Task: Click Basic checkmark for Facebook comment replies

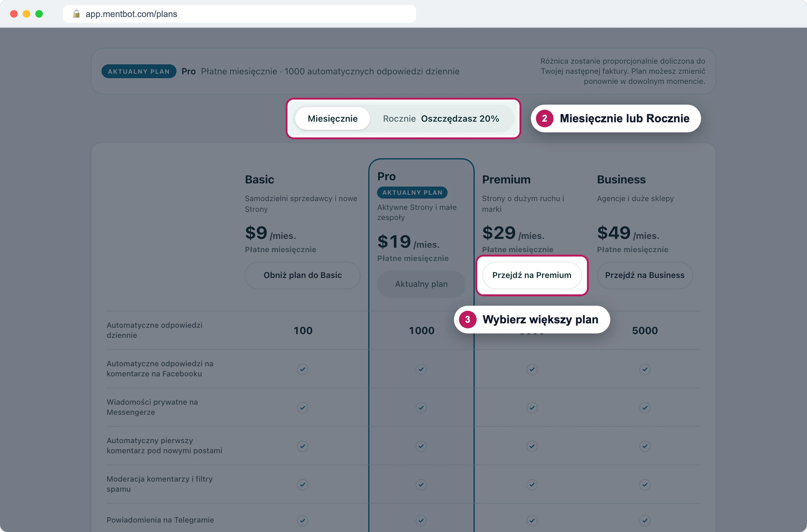Action: tap(302, 369)
